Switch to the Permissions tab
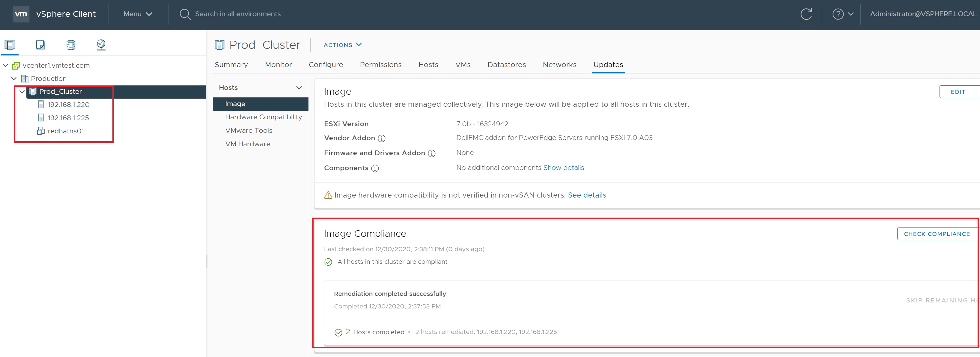This screenshot has width=980, height=357. coord(380,65)
